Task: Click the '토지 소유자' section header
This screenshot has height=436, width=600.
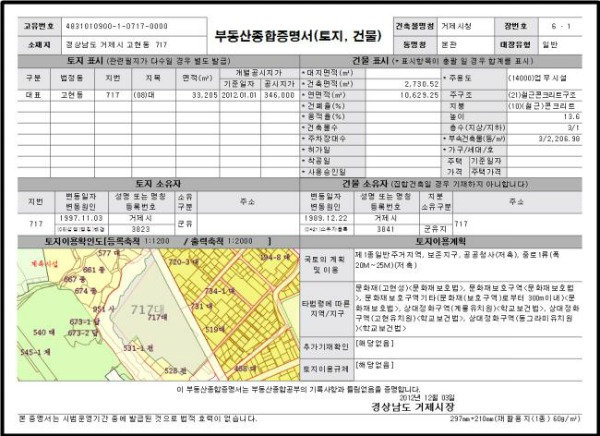Action: 158,184
